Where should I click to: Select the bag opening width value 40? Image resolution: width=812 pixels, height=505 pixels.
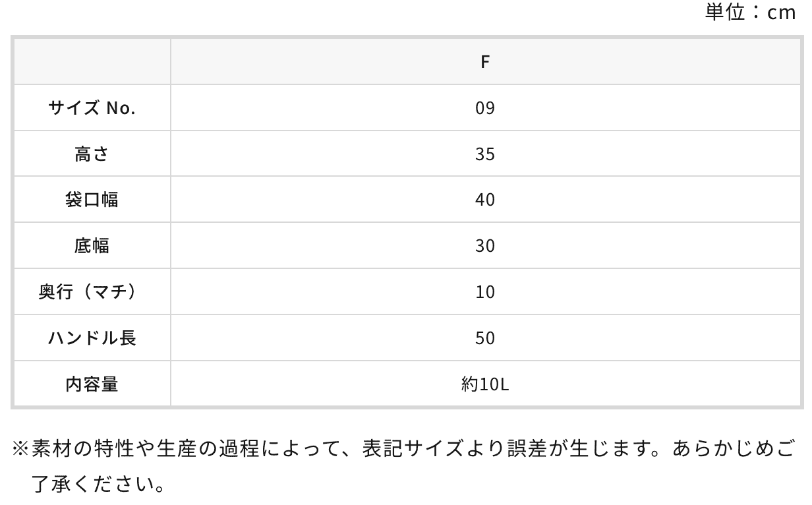point(484,200)
